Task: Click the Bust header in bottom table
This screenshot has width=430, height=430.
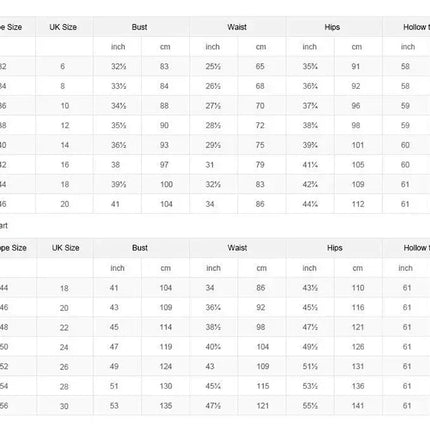Action: pyautogui.click(x=140, y=248)
